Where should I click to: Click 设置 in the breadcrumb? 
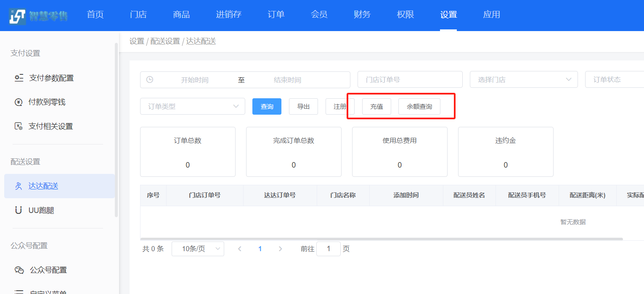pyautogui.click(x=137, y=41)
